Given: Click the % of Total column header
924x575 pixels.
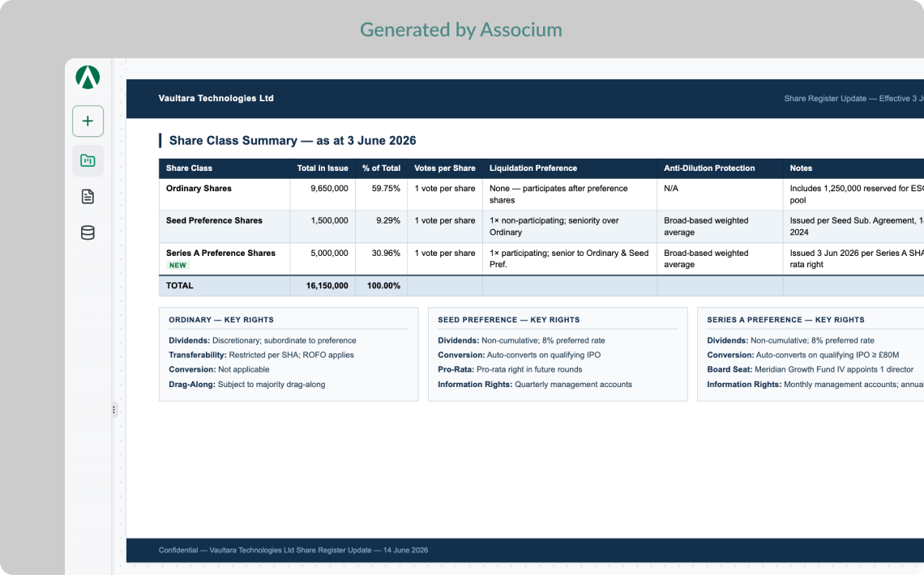Looking at the screenshot, I should 381,168.
